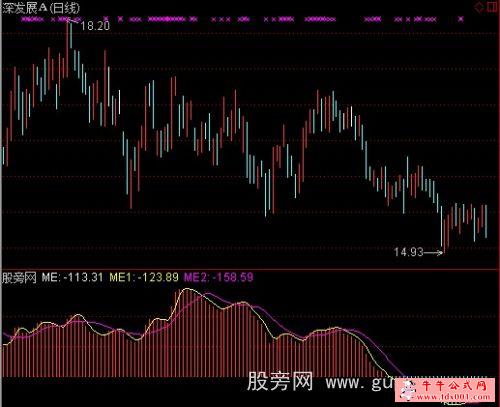This screenshot has height=407, width=500.
Task: Click the purple ME2: -158.59 value
Action: 219,277
